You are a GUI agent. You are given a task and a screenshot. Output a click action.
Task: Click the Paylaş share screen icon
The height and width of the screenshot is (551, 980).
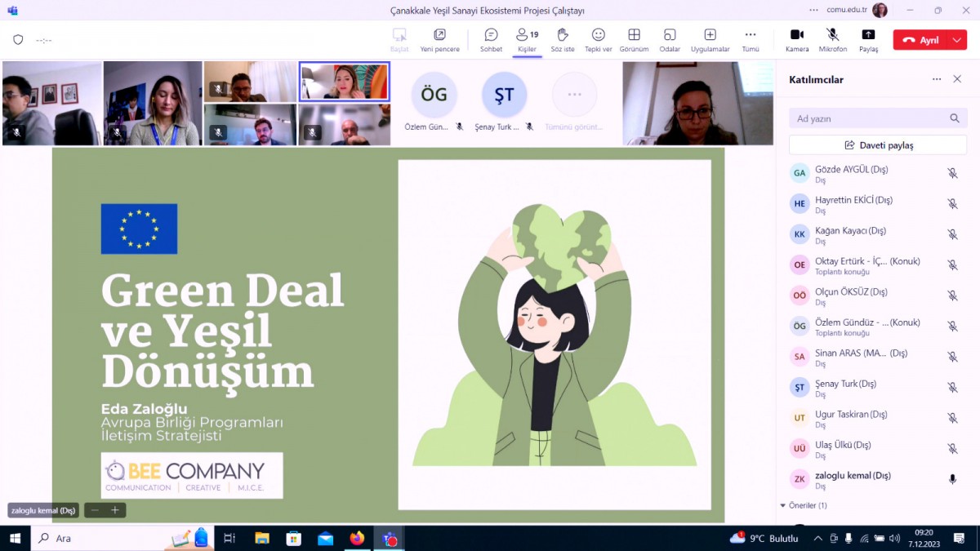(x=868, y=40)
